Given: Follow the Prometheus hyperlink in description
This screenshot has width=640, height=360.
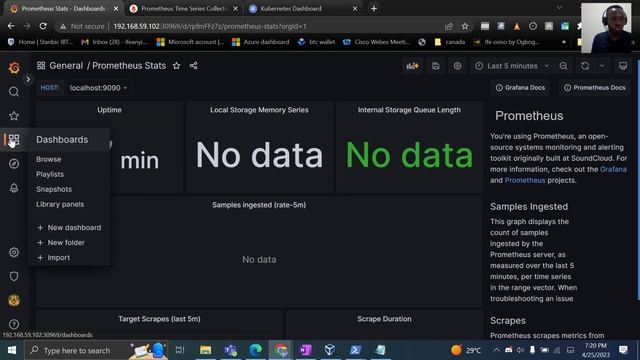Looking at the screenshot, I should click(x=525, y=180).
